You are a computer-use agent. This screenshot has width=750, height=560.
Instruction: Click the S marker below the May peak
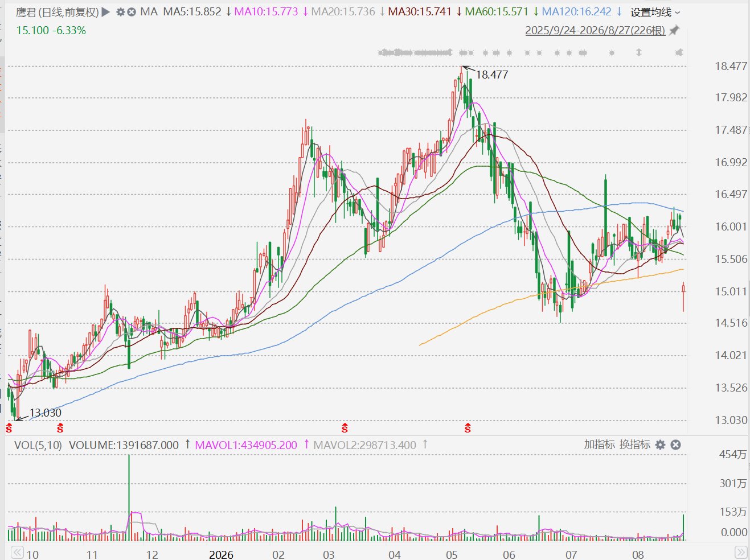click(468, 428)
